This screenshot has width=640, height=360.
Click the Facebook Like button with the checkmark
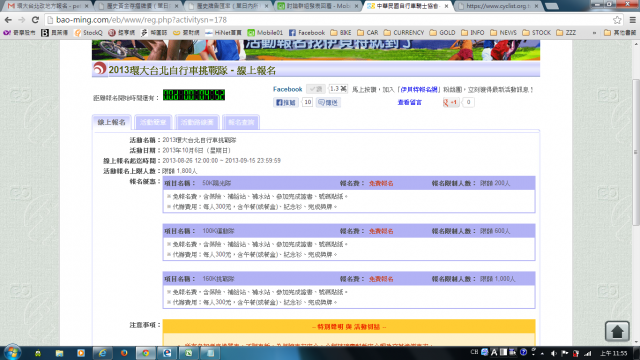pos(316,89)
